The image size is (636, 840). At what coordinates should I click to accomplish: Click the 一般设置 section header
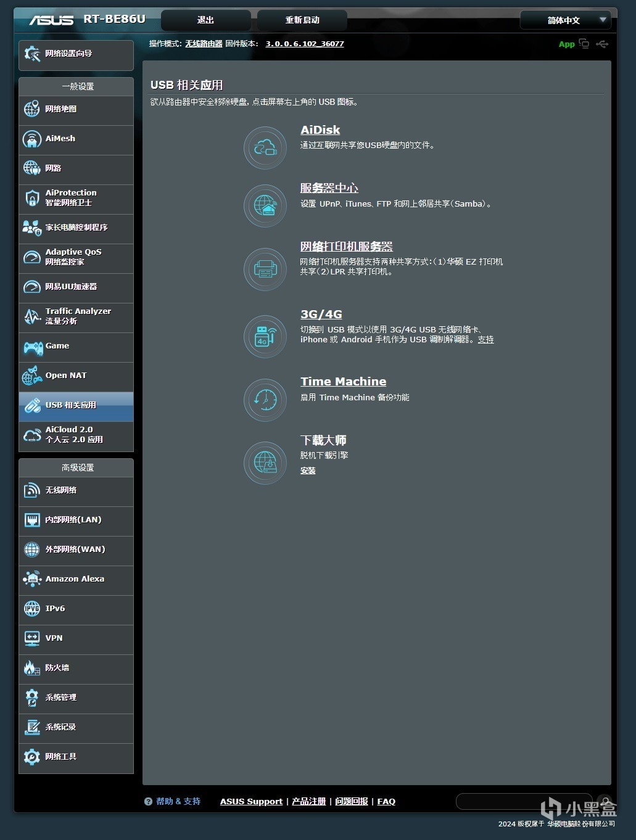tap(77, 87)
